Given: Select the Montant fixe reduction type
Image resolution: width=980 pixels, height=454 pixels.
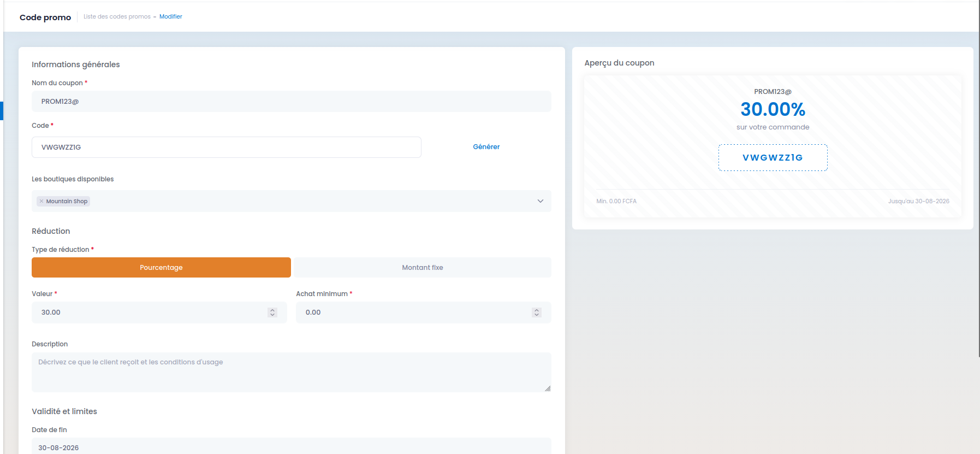Looking at the screenshot, I should [x=423, y=268].
